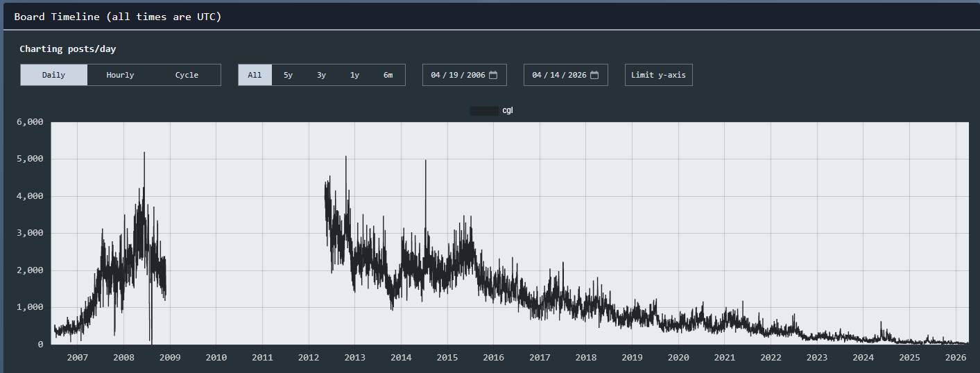Toggle the Limit y-axis button
This screenshot has height=373, width=980.
pyautogui.click(x=658, y=75)
